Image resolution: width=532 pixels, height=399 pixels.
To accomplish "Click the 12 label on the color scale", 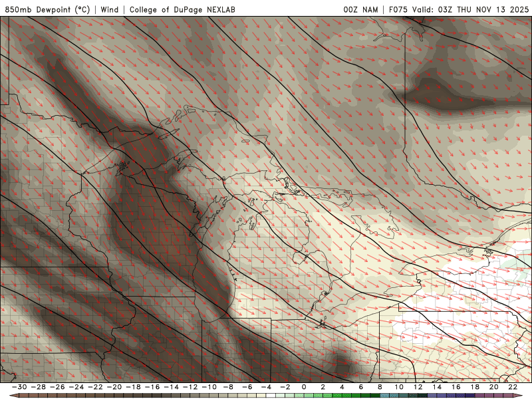I will [x=418, y=387].
